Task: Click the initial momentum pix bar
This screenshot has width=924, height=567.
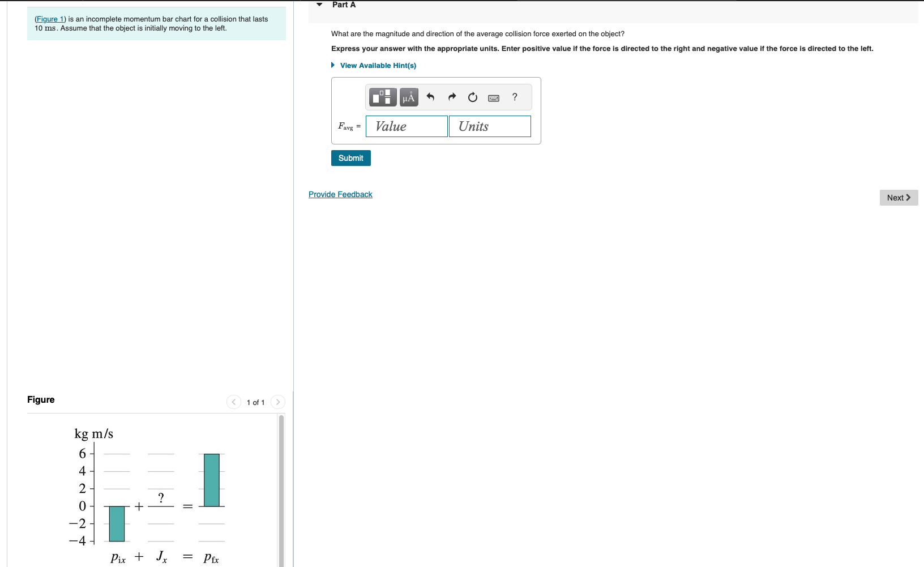Action: pos(117,523)
